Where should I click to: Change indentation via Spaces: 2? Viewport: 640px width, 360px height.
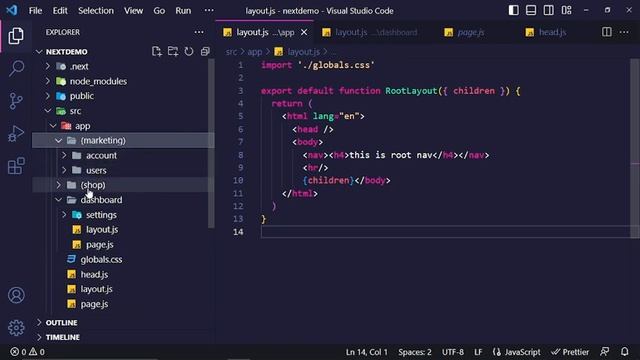coord(415,352)
